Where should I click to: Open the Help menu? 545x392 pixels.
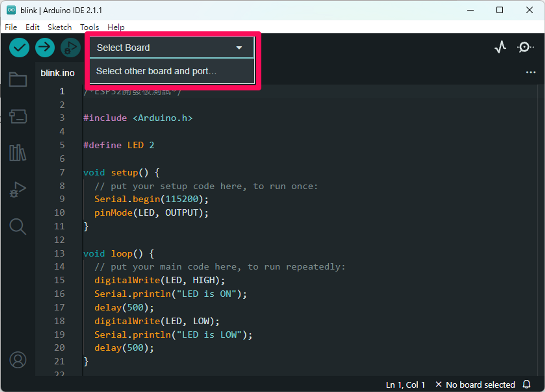click(x=116, y=27)
